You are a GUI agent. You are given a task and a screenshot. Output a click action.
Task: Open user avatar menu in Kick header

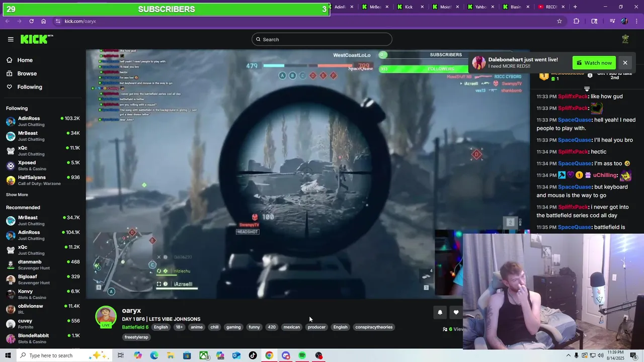click(625, 39)
